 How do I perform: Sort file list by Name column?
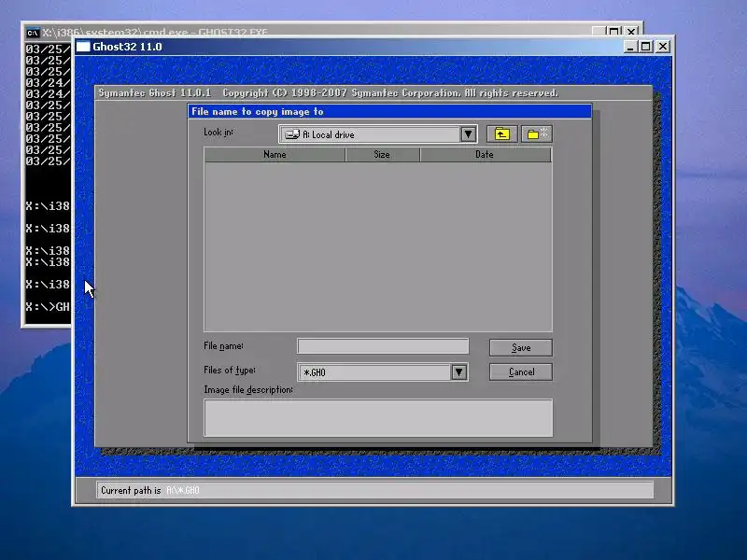click(275, 155)
